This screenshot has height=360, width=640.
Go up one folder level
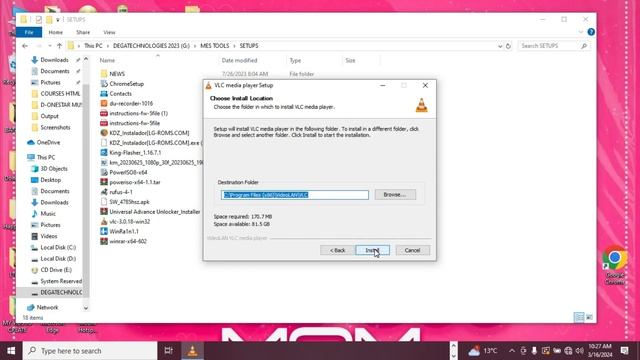click(x=60, y=46)
